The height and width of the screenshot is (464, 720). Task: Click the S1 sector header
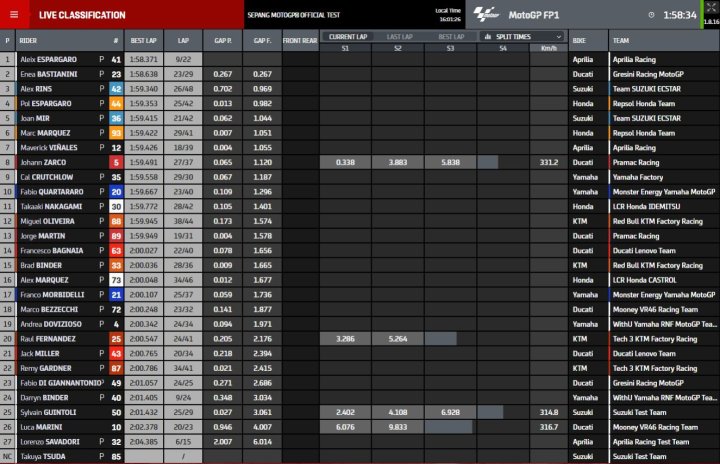[345, 48]
